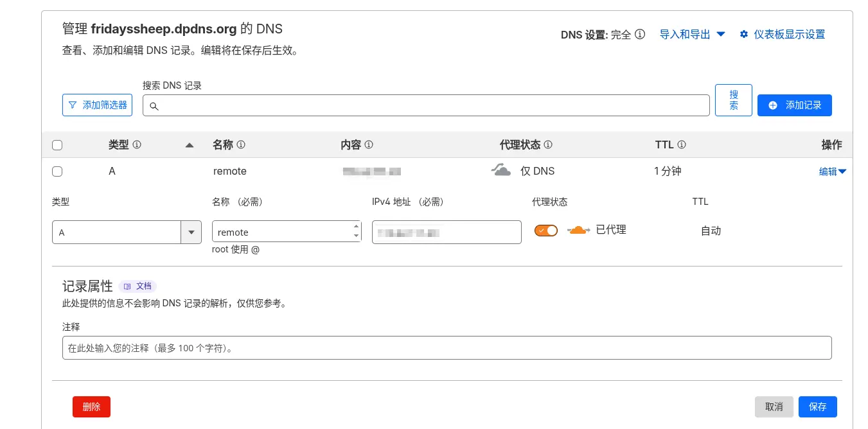Click the magnifier icon inside the DNS search box
868x429 pixels.
[154, 106]
